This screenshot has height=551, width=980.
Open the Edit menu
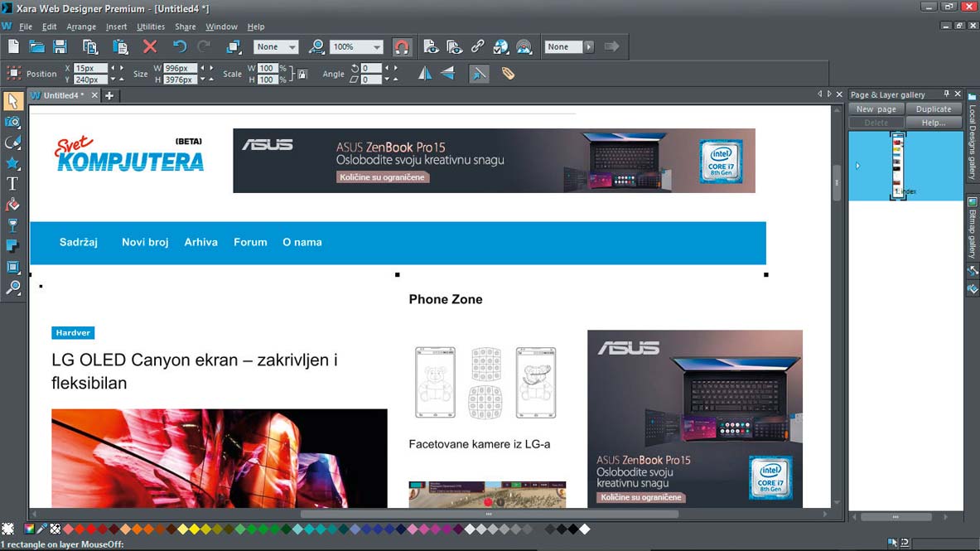50,27
